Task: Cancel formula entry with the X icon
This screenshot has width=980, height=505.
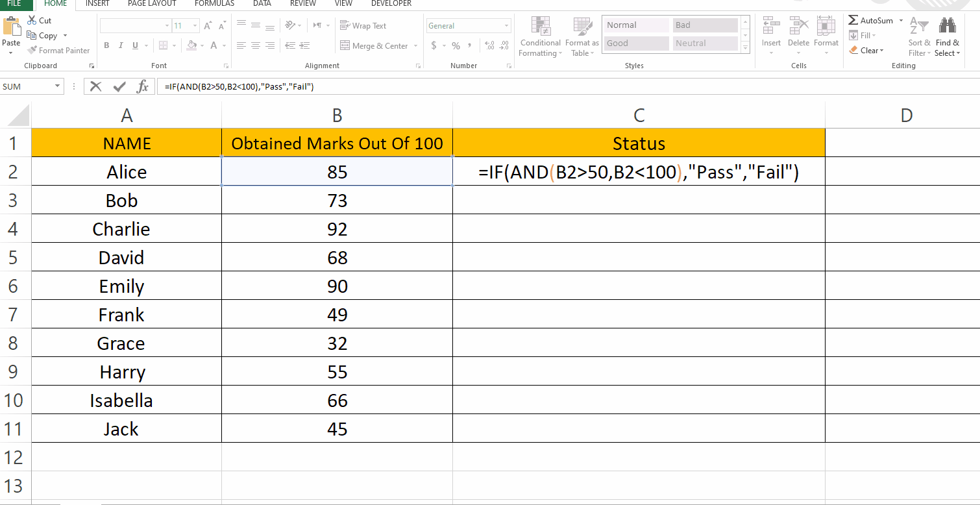Action: (96, 86)
